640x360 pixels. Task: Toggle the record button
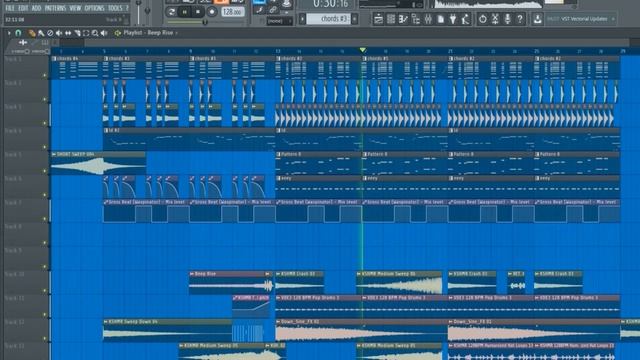tap(212, 12)
